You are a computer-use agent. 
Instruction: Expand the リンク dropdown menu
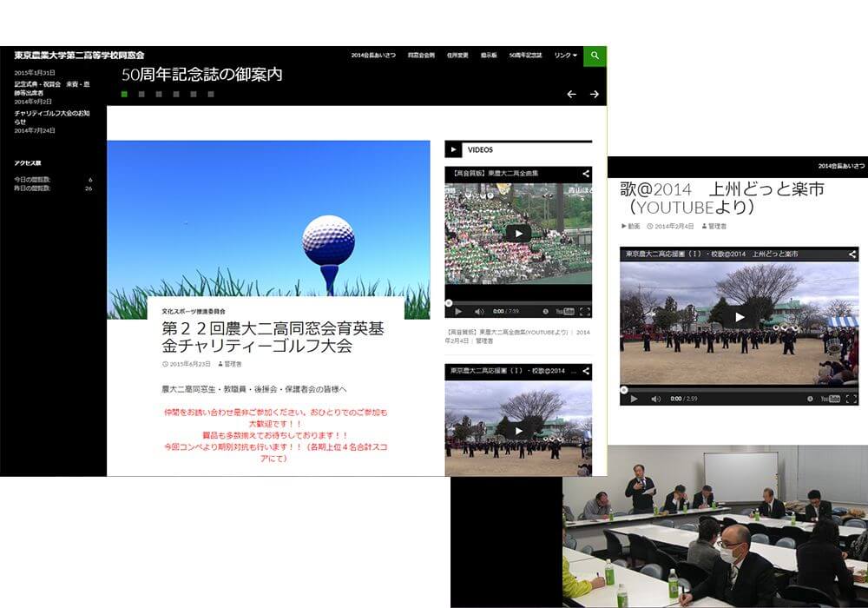click(x=565, y=56)
